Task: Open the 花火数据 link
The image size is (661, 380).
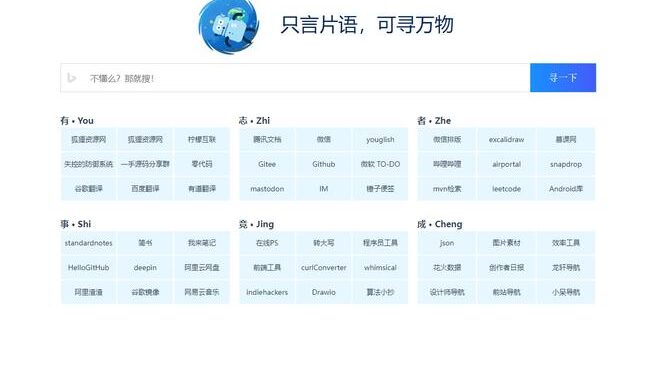Action: (x=447, y=267)
